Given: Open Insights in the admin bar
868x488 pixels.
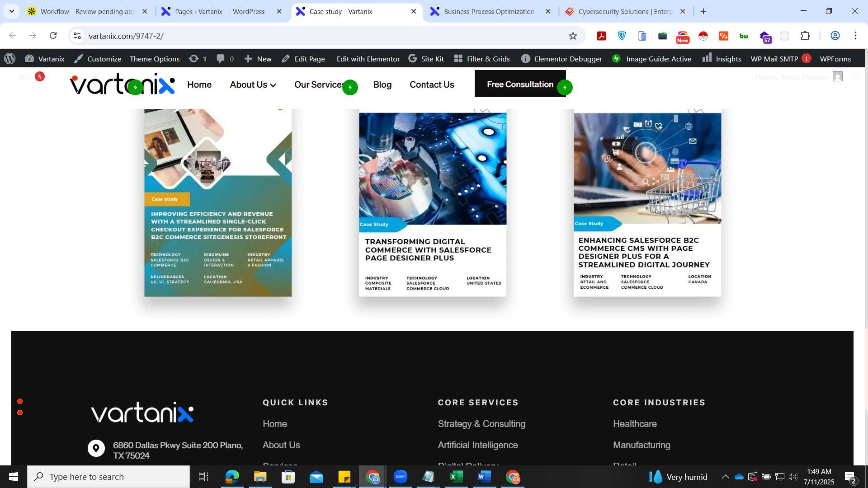Looking at the screenshot, I should (x=722, y=59).
